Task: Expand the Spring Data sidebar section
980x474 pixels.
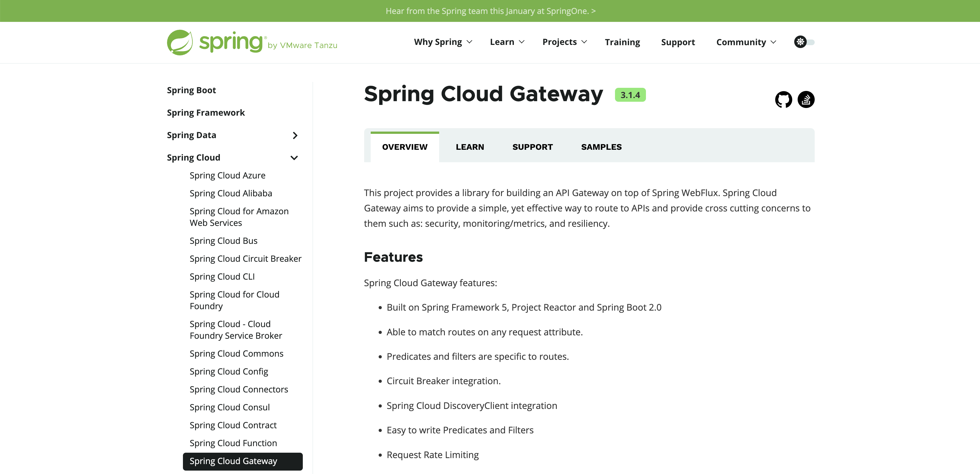Action: pos(295,135)
